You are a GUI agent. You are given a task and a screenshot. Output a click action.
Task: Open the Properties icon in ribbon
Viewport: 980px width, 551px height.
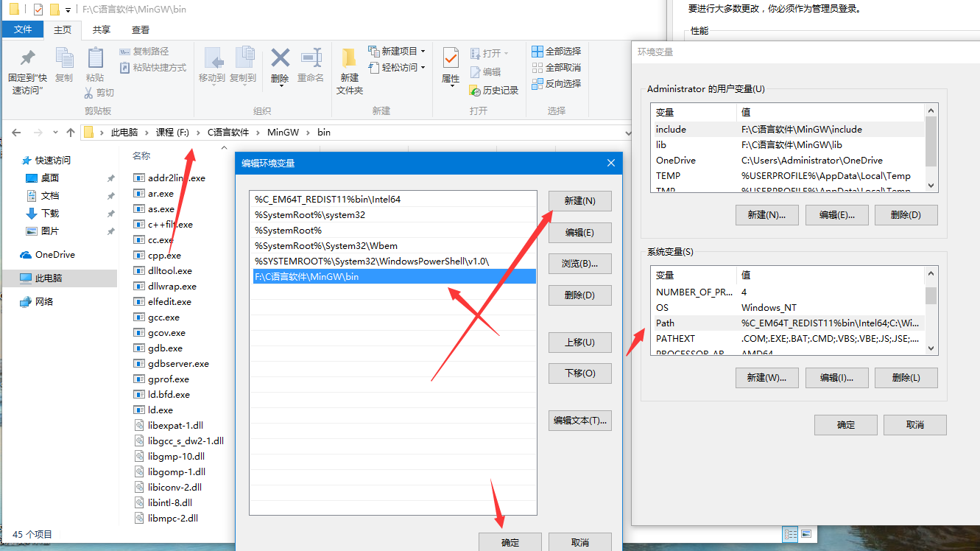click(451, 59)
